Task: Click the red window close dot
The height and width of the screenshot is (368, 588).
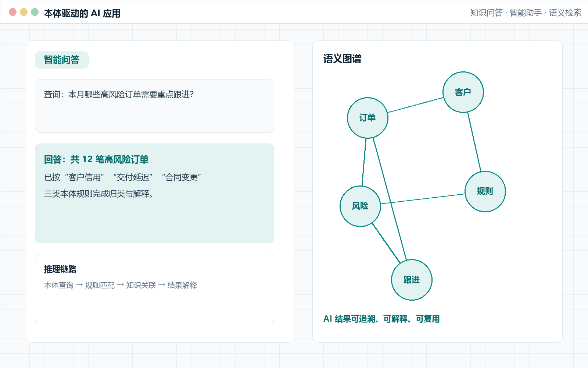Action: (13, 12)
